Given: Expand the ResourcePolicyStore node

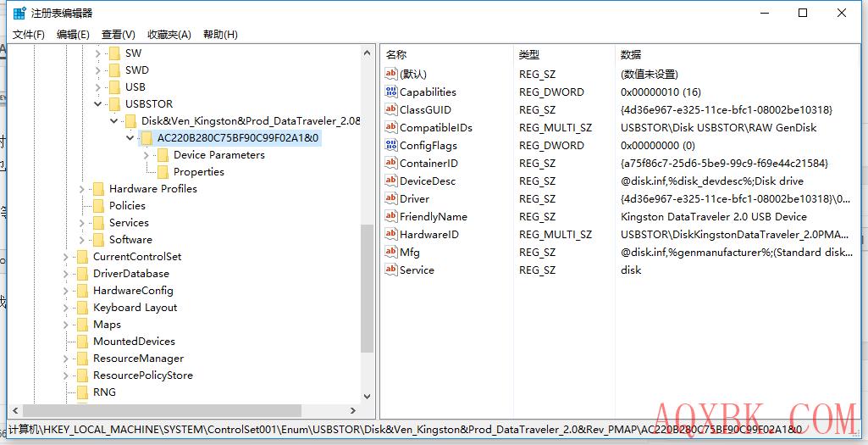Looking at the screenshot, I should click(66, 375).
